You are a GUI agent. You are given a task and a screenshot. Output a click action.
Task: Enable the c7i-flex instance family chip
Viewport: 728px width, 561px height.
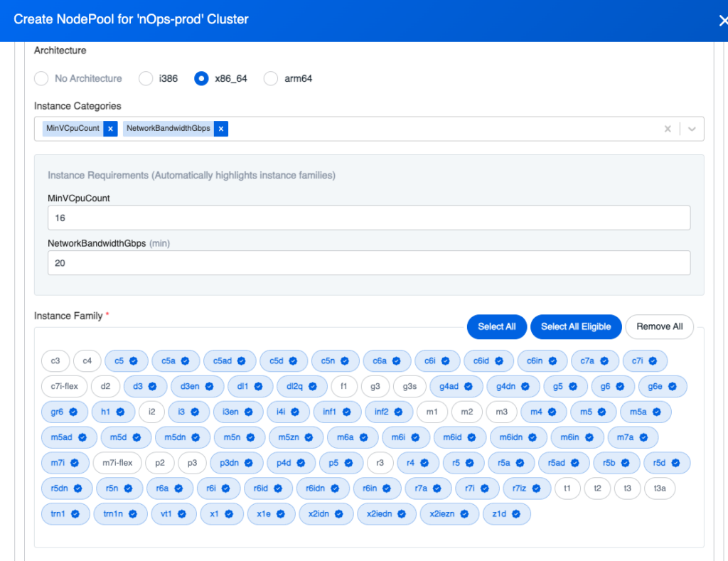(x=64, y=387)
